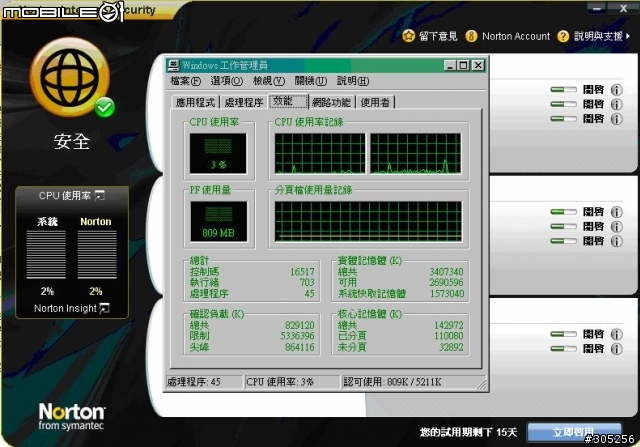The width and height of the screenshot is (640, 447).
Task: Click the 未分頁 value 32892
Action: pyautogui.click(x=451, y=347)
